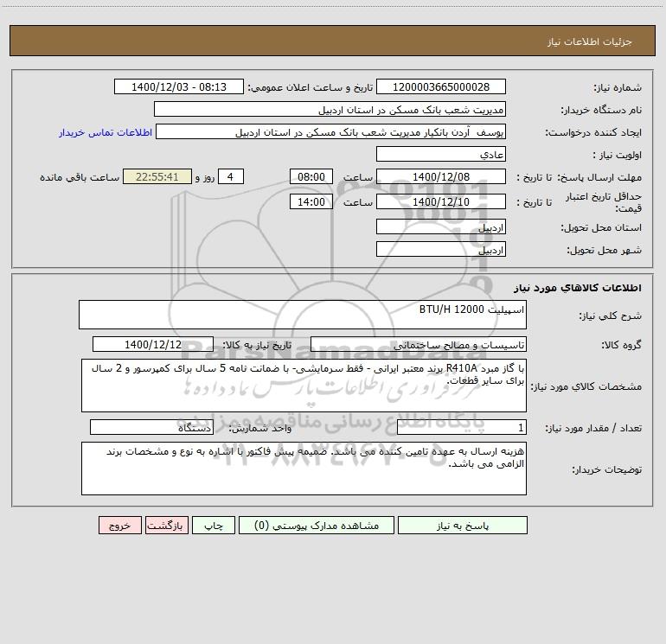Viewport: 666px width, 644px height.
Task: Click goods specification text area R410A
Action: (304, 386)
